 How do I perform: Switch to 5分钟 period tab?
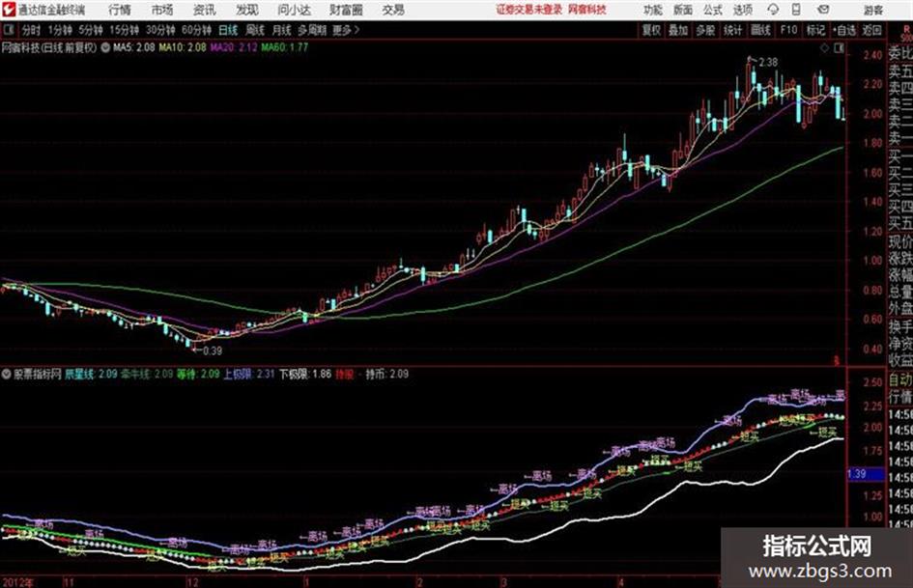pos(90,30)
